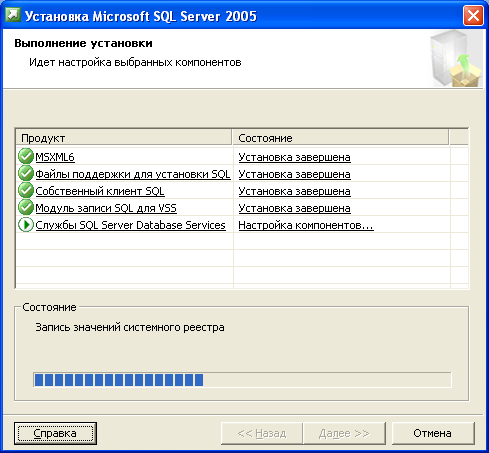Click the Справка button
Screen dimensions: 489x453
(55, 433)
